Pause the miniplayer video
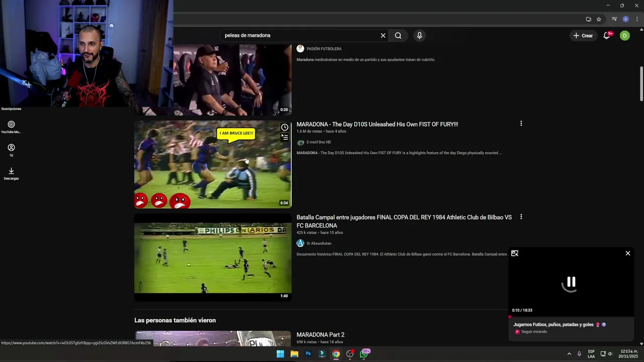The width and height of the screenshot is (644, 362). coord(571,283)
